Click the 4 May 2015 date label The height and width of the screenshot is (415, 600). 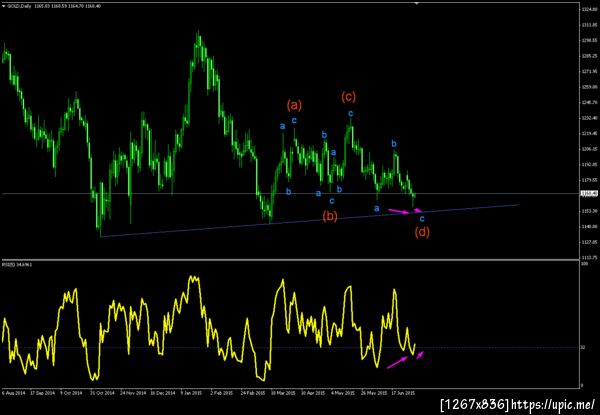click(x=342, y=393)
